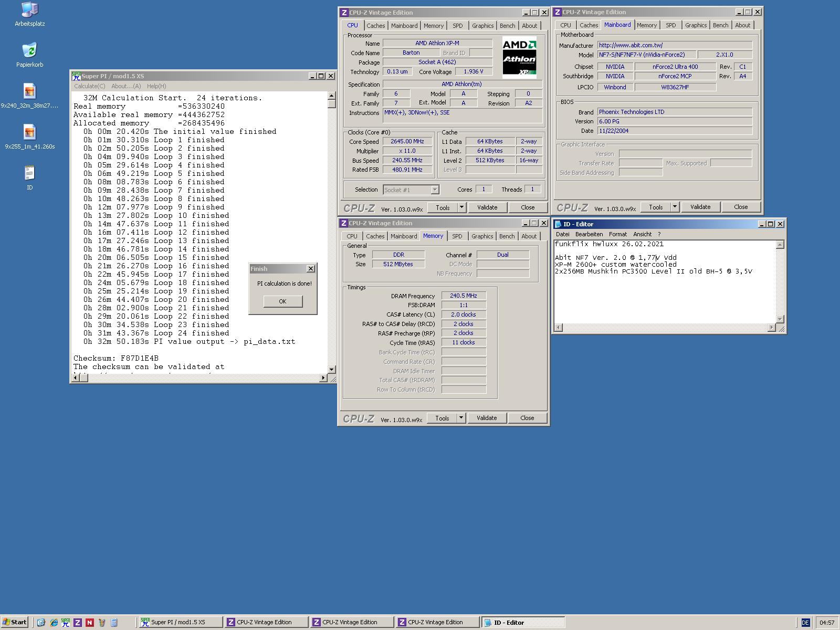Click Close button in CPU-Z Memory window

527,418
